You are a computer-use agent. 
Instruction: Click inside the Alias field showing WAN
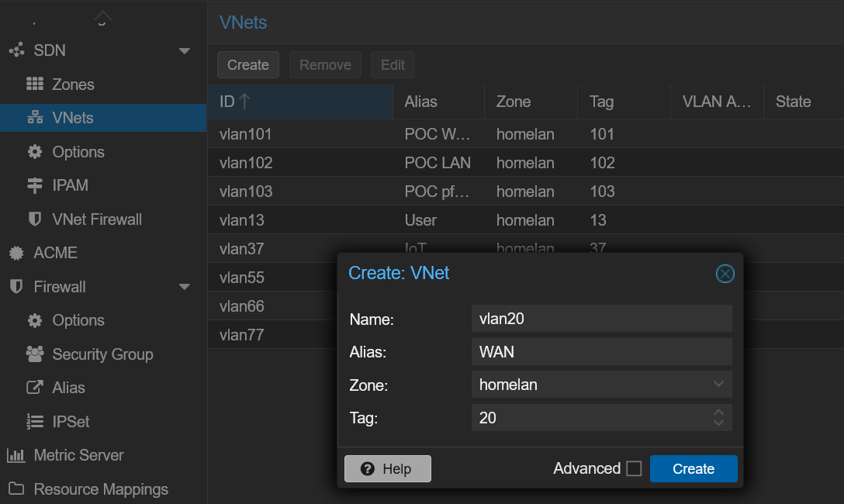click(x=601, y=351)
